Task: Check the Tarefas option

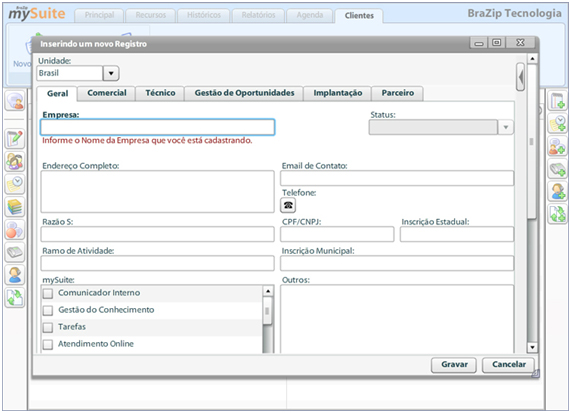Action: [x=48, y=327]
